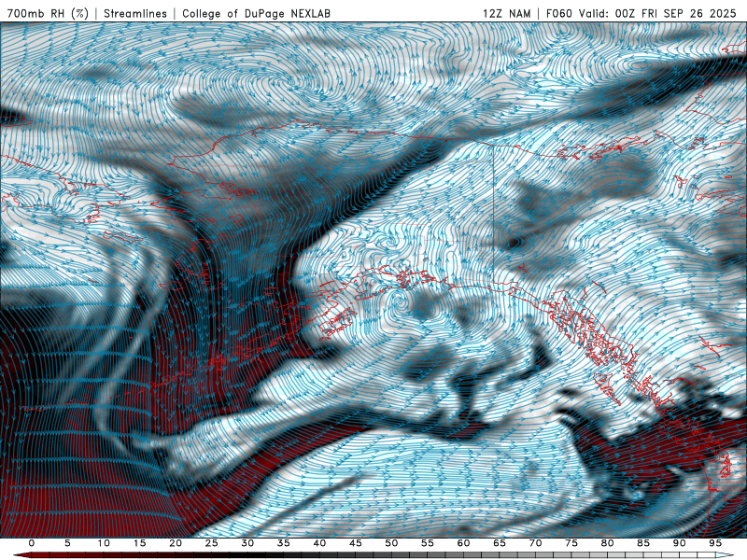Screen dimensions: 747x560
Task: Click "College of DuPage NEXLAB" header text
Action: [x=256, y=13]
